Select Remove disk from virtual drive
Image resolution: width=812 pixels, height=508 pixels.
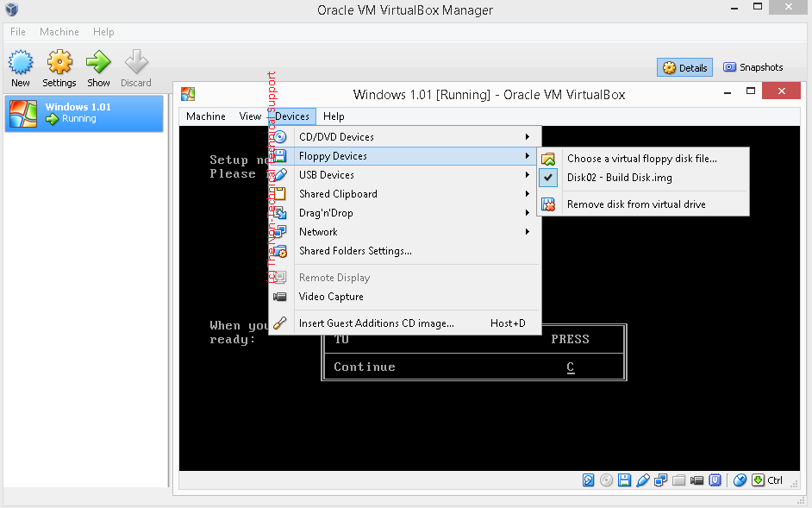(x=644, y=204)
